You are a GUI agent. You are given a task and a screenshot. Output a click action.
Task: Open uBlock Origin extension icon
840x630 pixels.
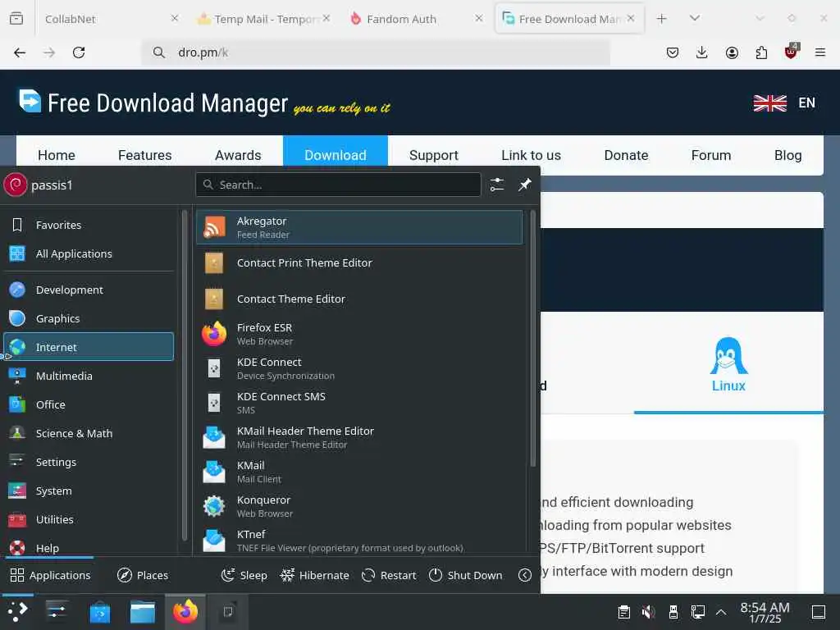791,52
